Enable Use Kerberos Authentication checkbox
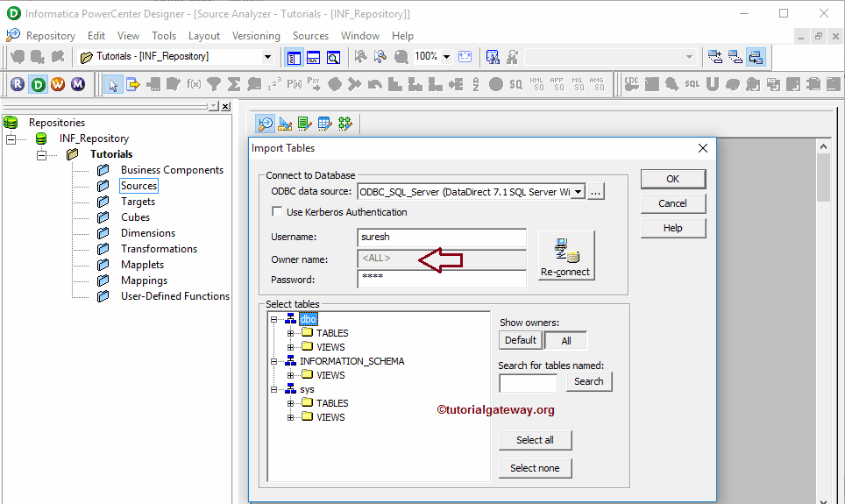 (277, 212)
